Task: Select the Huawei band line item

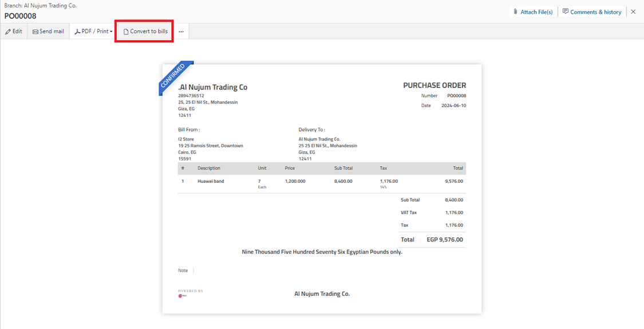Action: [x=211, y=181]
